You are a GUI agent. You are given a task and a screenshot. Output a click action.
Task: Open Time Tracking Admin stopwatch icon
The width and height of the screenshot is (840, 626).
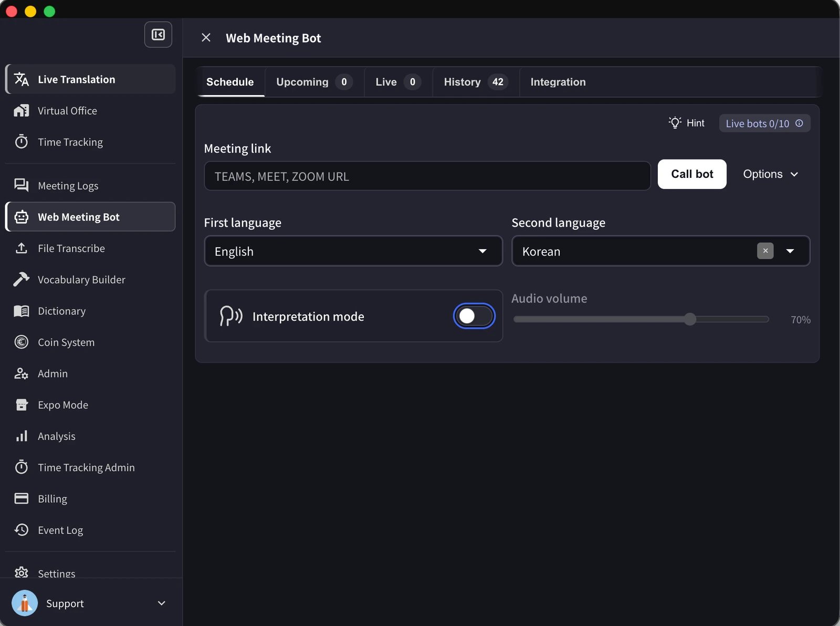[x=22, y=467]
